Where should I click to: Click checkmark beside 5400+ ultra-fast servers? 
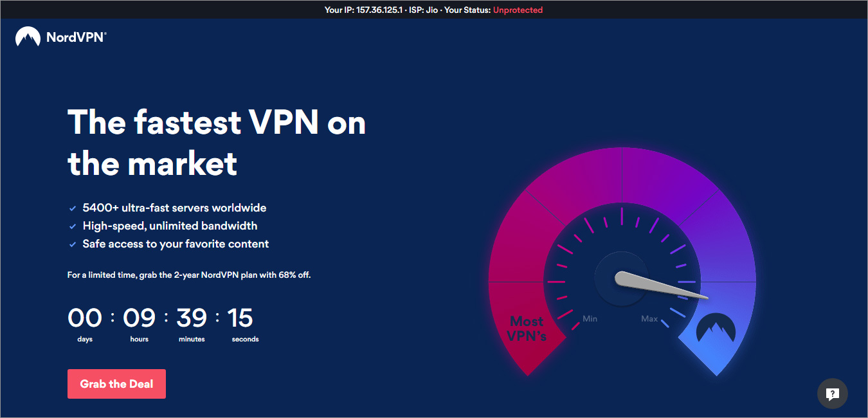pos(73,208)
